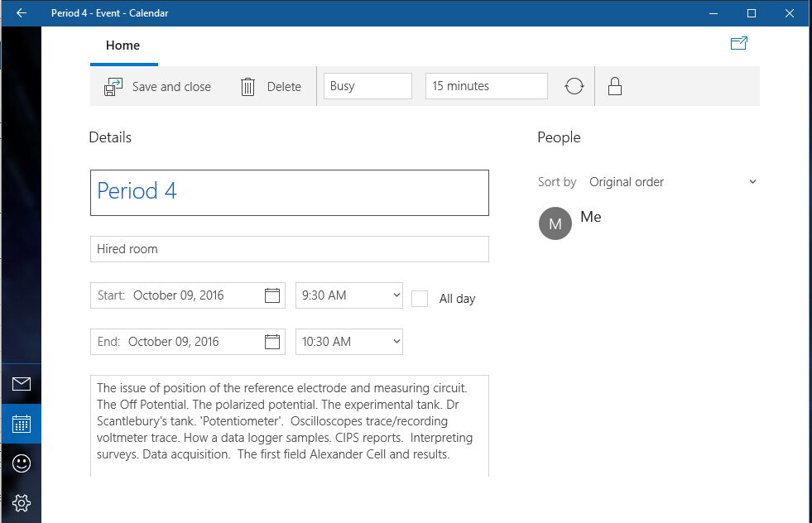Select the attendee named Me
Screen dimensions: 812x523
point(591,217)
